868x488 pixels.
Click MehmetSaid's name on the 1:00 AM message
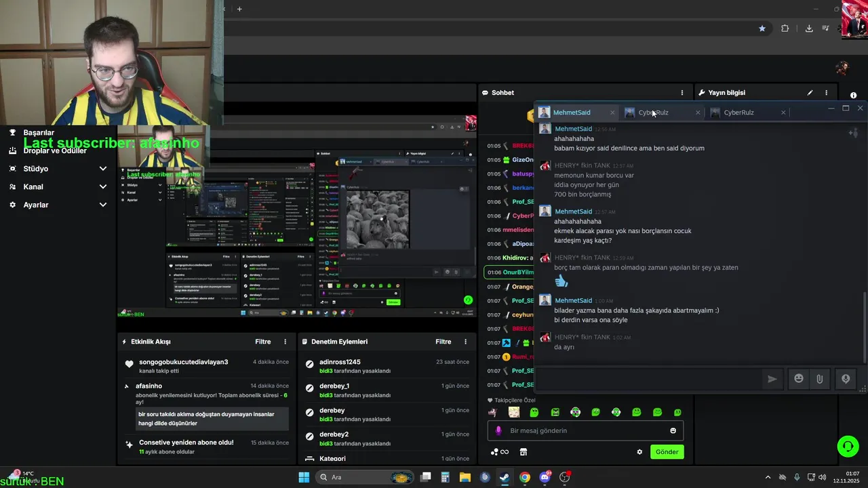(x=573, y=300)
